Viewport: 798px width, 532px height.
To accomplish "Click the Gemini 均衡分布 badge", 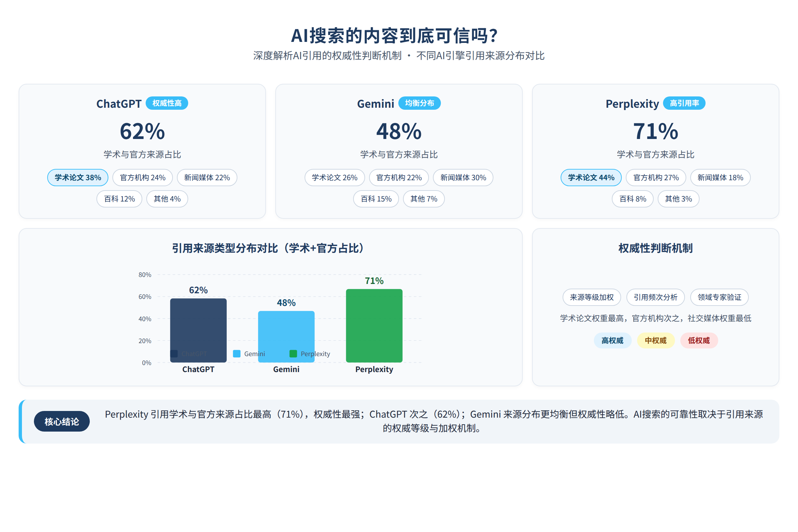I will (419, 103).
